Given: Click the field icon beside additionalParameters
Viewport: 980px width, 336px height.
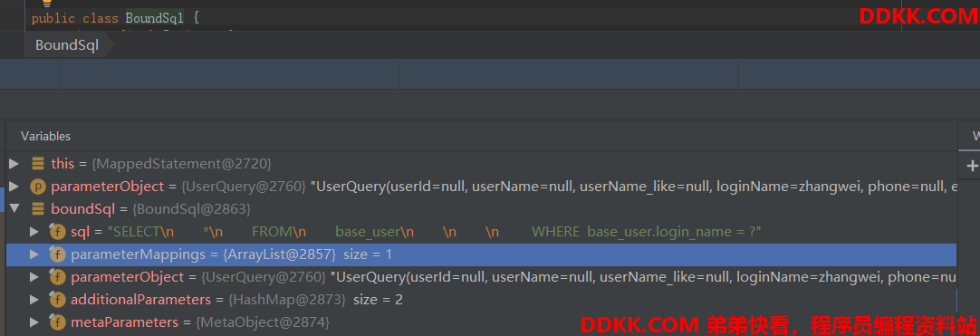Looking at the screenshot, I should click(x=58, y=300).
